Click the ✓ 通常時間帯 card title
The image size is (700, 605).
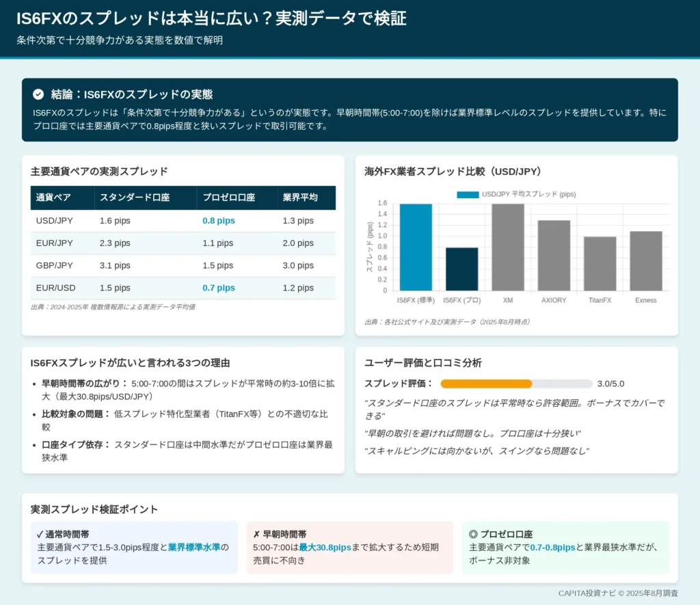[x=63, y=534]
